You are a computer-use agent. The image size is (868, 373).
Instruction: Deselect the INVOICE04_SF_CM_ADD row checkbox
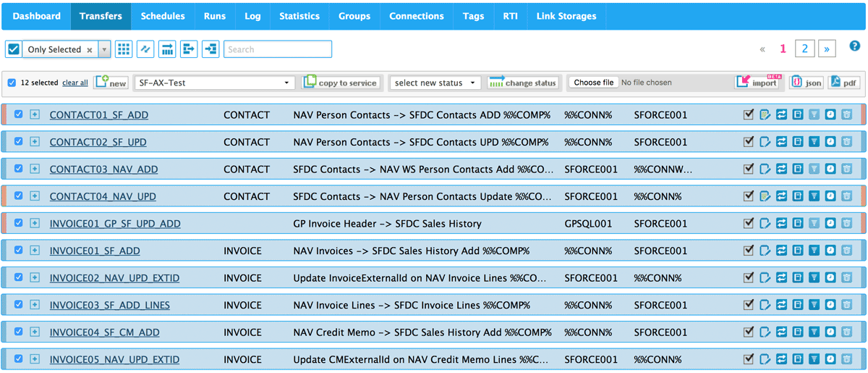tap(19, 332)
